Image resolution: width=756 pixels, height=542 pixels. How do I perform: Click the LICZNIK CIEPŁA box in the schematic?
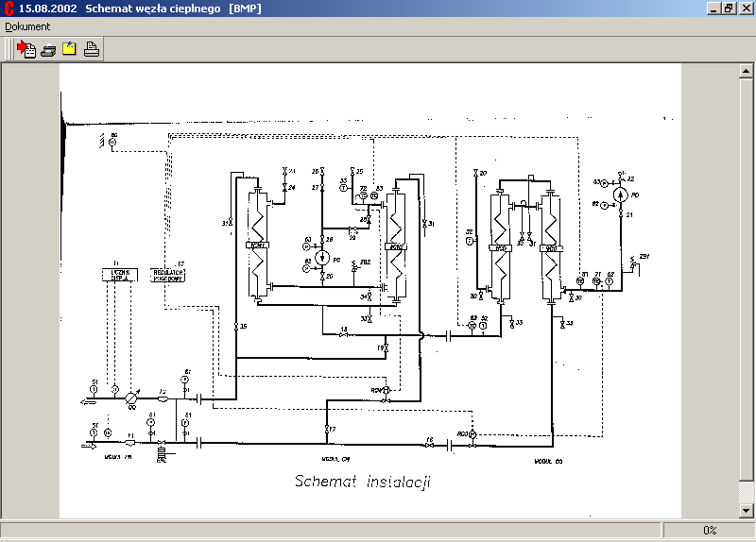119,275
